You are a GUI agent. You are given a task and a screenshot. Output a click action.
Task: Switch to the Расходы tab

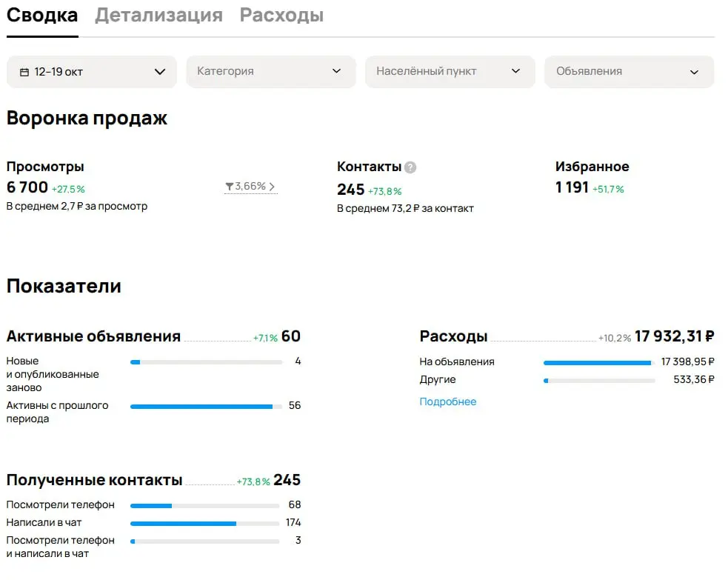coord(281,15)
